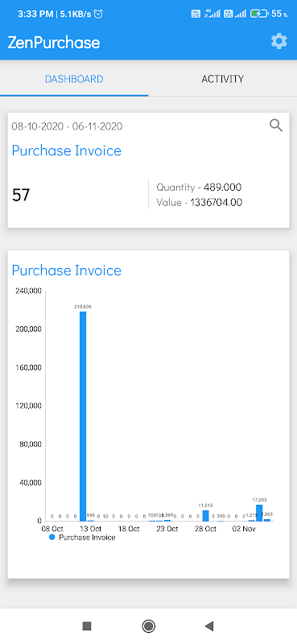Viewport: 297px width, 644px height.
Task: Open settings via the gear icon
Action: coord(279,42)
